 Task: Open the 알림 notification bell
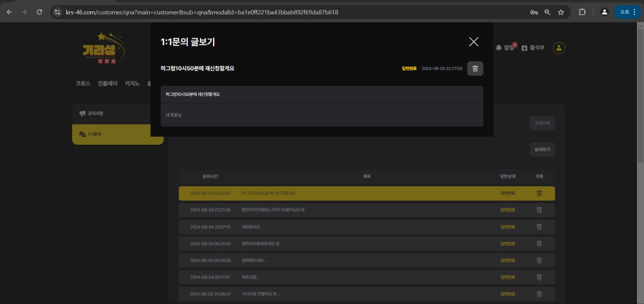(505, 48)
